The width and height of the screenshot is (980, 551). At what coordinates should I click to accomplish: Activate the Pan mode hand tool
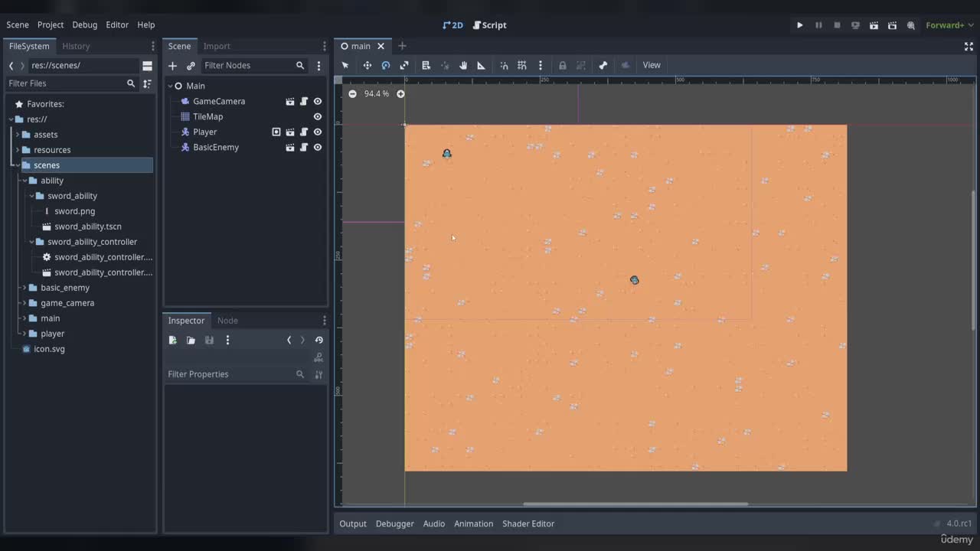(463, 65)
